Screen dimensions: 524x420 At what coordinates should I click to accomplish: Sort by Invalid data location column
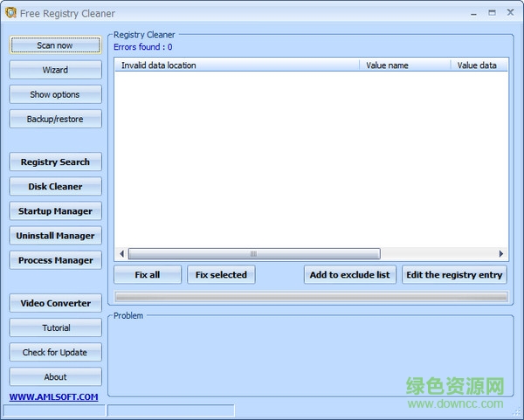coord(236,65)
